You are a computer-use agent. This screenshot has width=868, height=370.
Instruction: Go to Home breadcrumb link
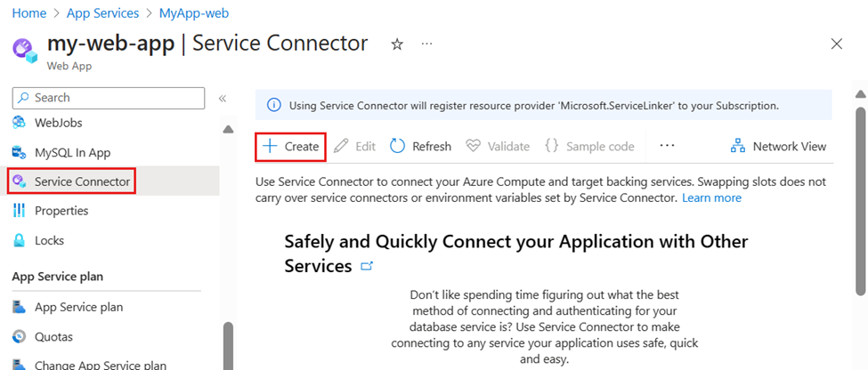tap(28, 13)
